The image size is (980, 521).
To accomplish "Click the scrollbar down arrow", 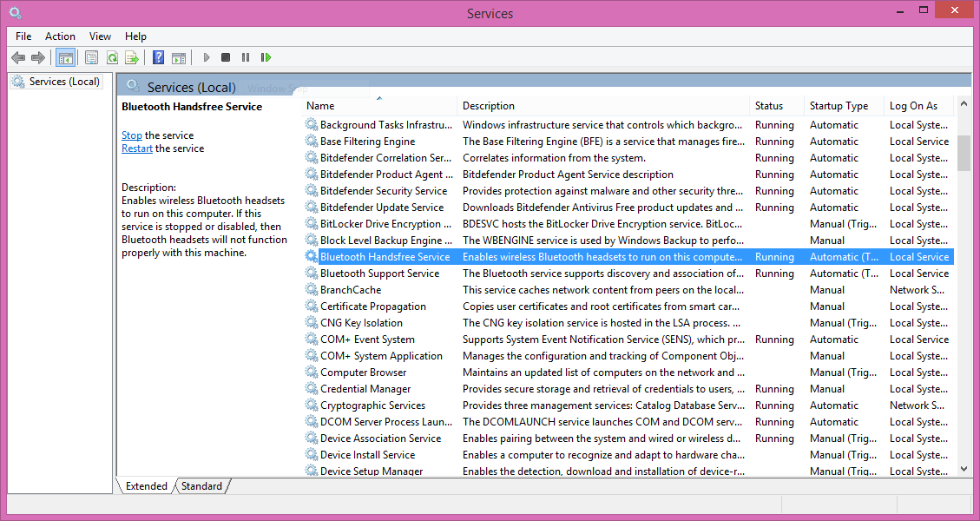I will pyautogui.click(x=964, y=468).
